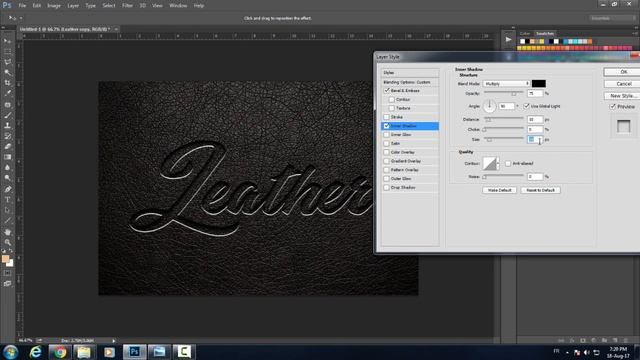This screenshot has height=360, width=640.
Task: Open the Filter menu
Action: coord(127,6)
